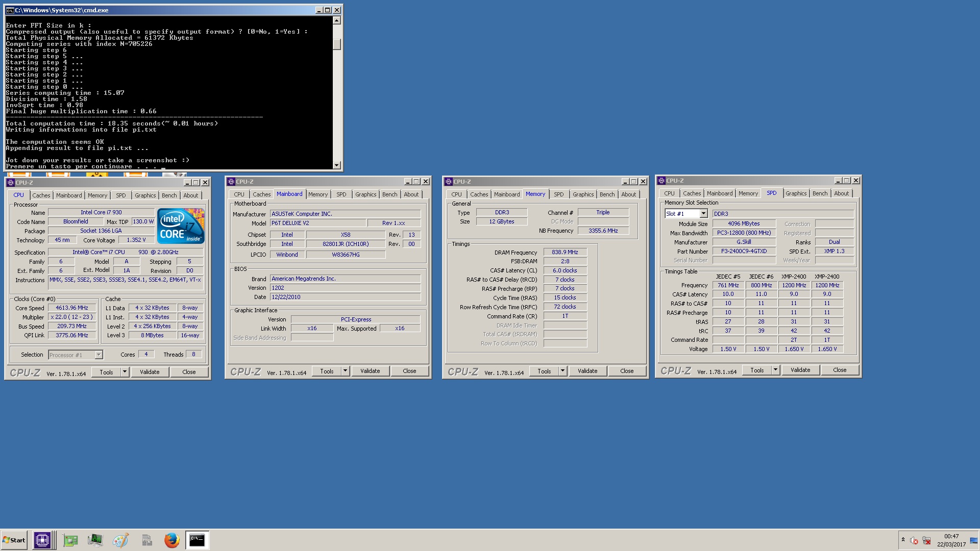This screenshot has width=980, height=551.
Task: Click the cmd window scrollbar up arrow
Action: (336, 20)
